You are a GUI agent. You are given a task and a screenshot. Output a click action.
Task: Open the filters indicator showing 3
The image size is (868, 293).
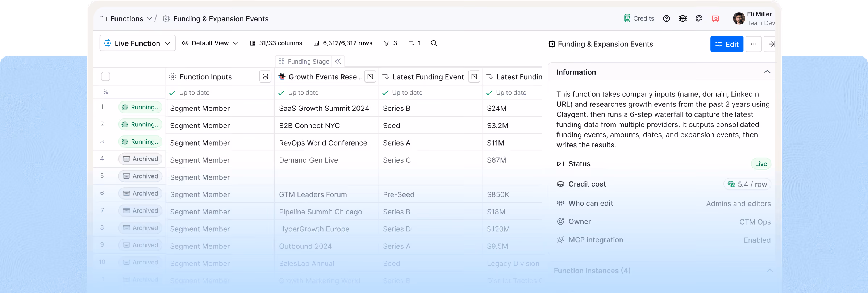click(390, 43)
